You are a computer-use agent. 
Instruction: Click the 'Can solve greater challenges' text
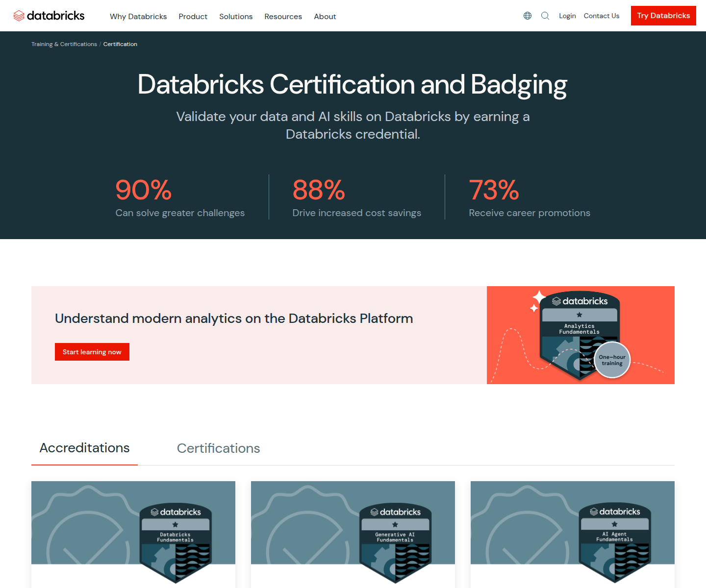(x=180, y=213)
